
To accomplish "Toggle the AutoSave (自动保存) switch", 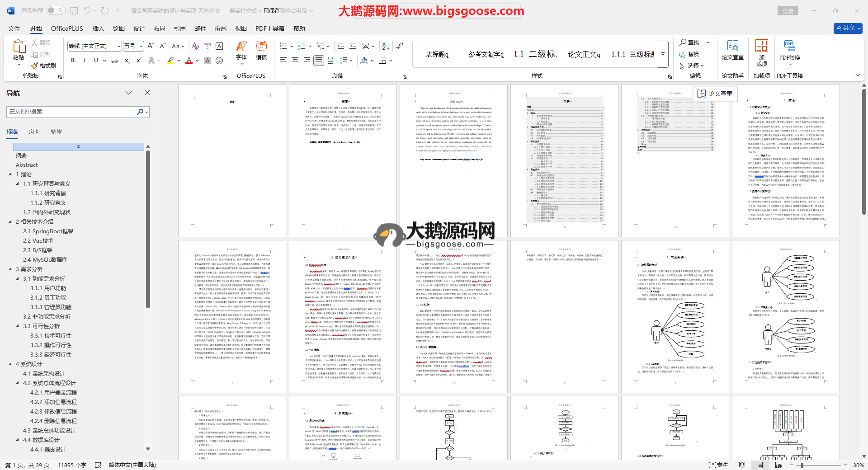I will (55, 10).
